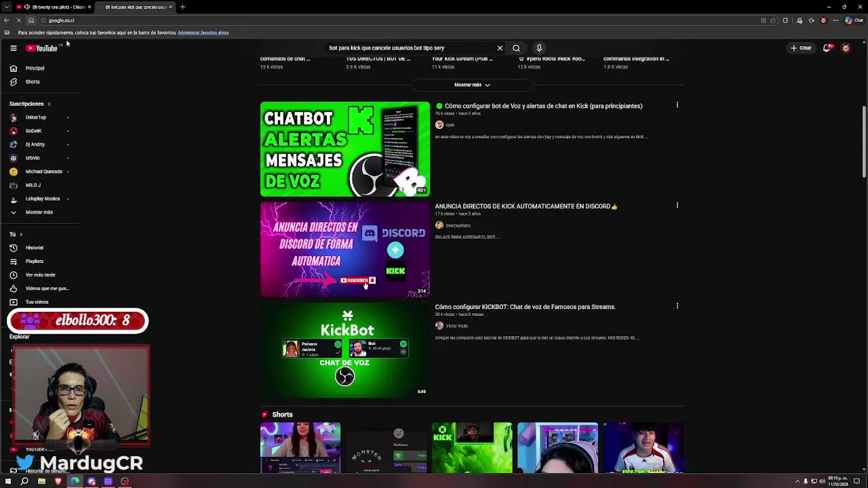Open the Crear upload menu
Image resolution: width=868 pixels, height=488 pixels.
pos(801,48)
